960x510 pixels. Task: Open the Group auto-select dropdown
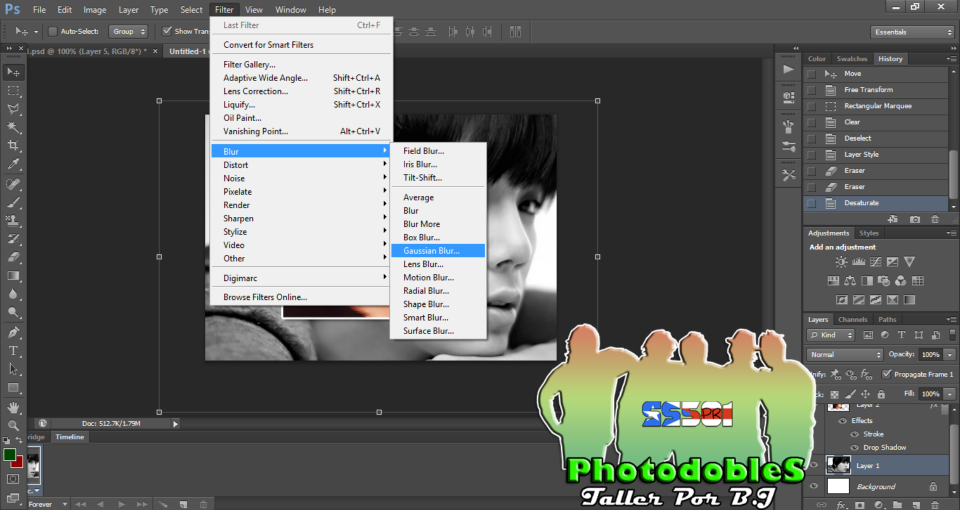tap(128, 31)
